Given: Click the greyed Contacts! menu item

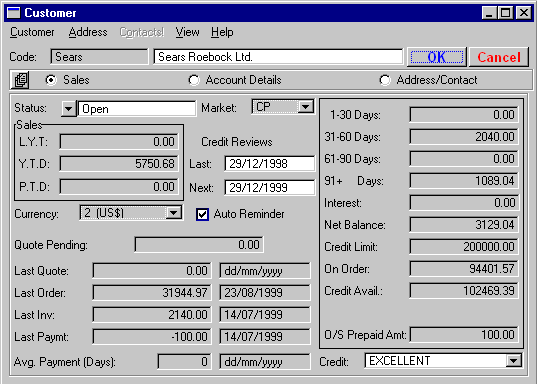Looking at the screenshot, I should pyautogui.click(x=142, y=32).
